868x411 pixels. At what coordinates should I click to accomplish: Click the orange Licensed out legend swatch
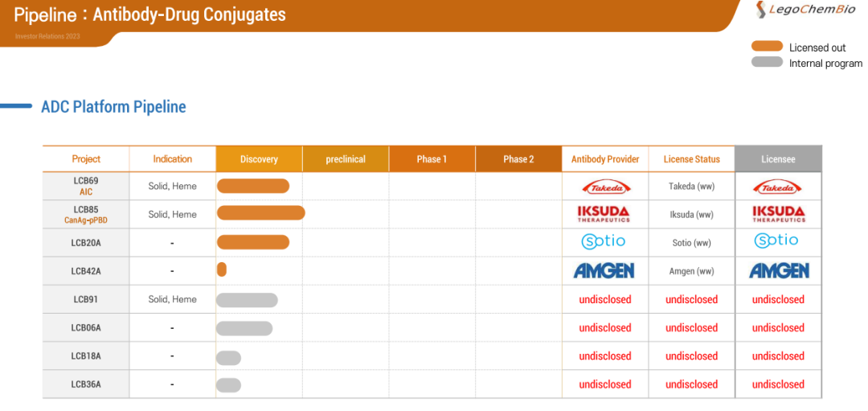[767, 47]
